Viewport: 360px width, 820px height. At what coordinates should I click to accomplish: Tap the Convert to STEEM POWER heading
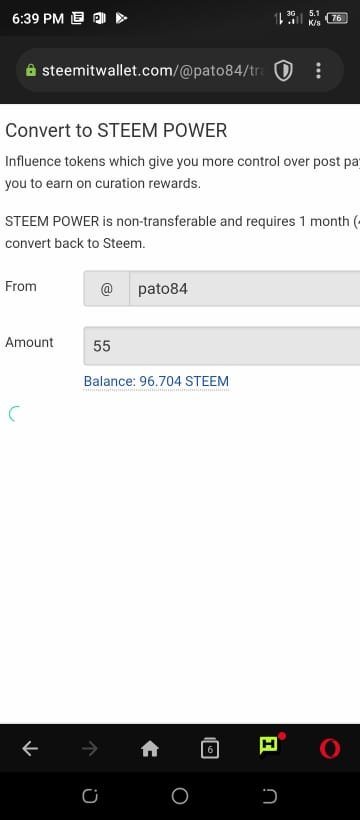pos(116,130)
